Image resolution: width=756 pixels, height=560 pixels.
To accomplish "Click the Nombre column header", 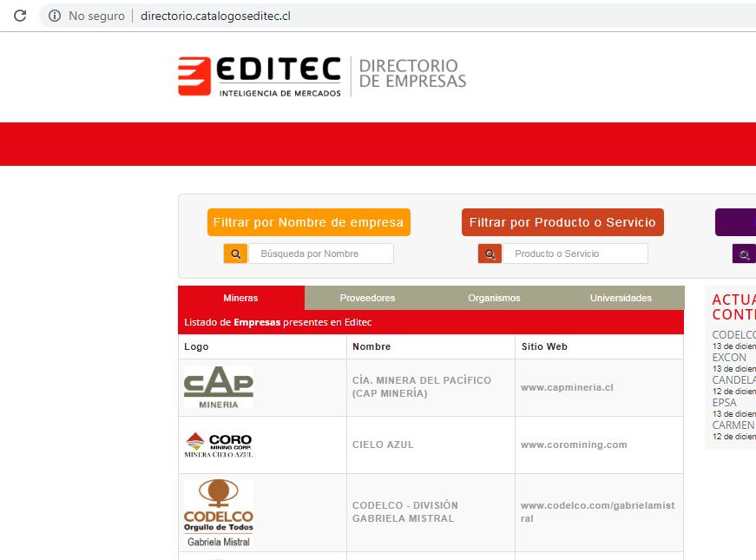I will point(371,346).
